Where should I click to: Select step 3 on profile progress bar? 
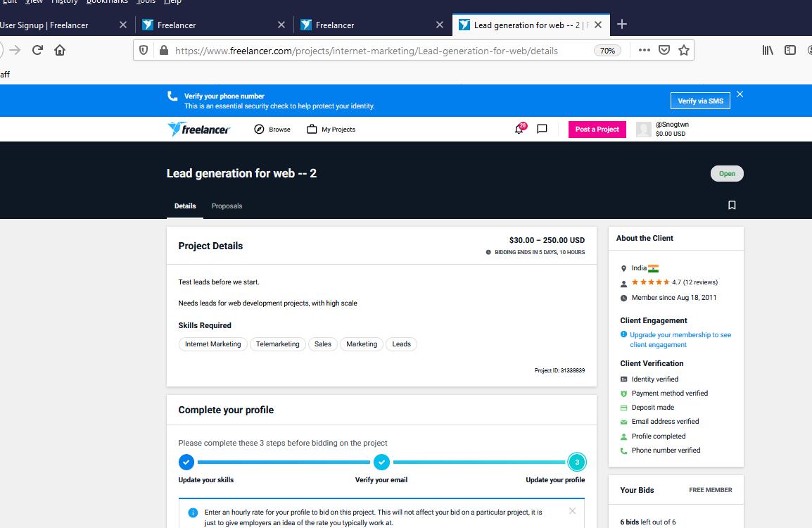tap(576, 463)
